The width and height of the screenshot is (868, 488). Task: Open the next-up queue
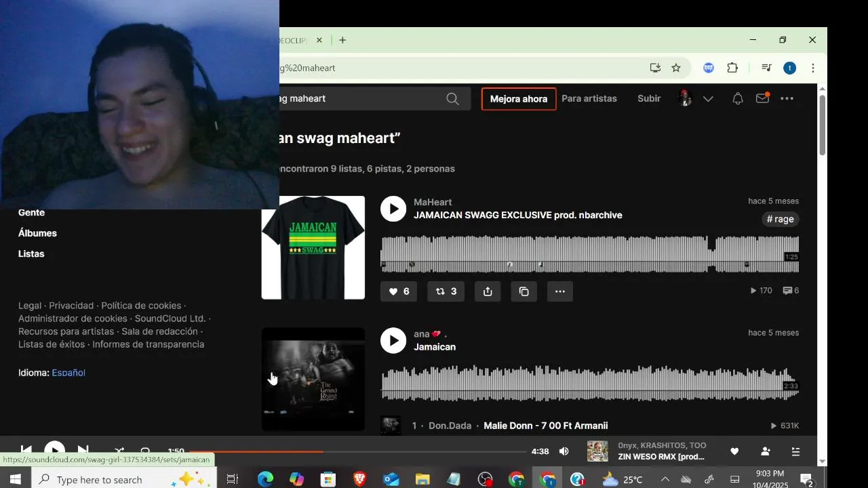tap(795, 451)
